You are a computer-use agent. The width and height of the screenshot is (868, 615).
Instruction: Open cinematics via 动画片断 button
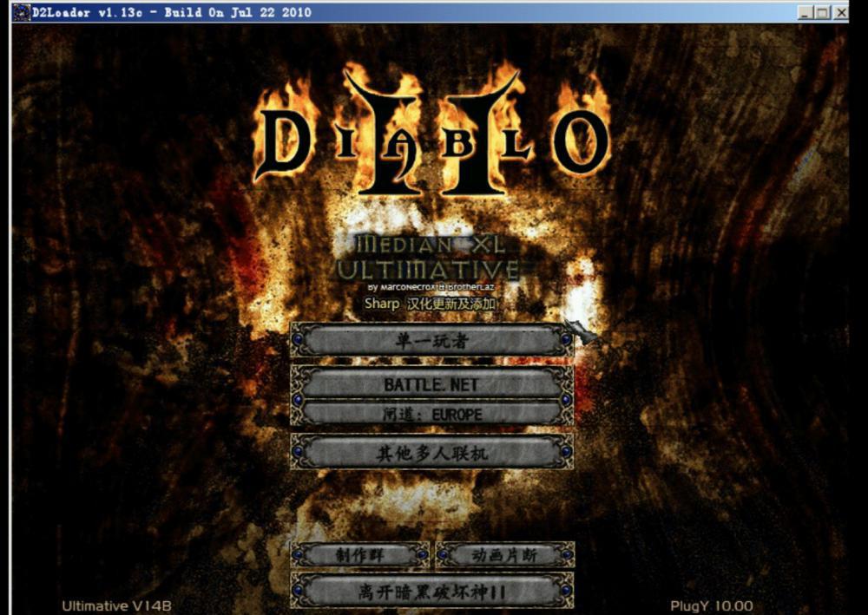click(x=504, y=555)
